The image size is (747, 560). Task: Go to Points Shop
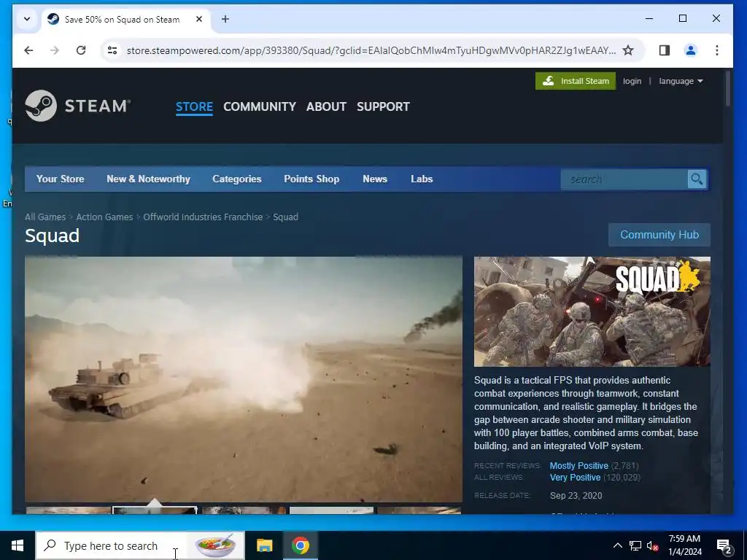311,179
